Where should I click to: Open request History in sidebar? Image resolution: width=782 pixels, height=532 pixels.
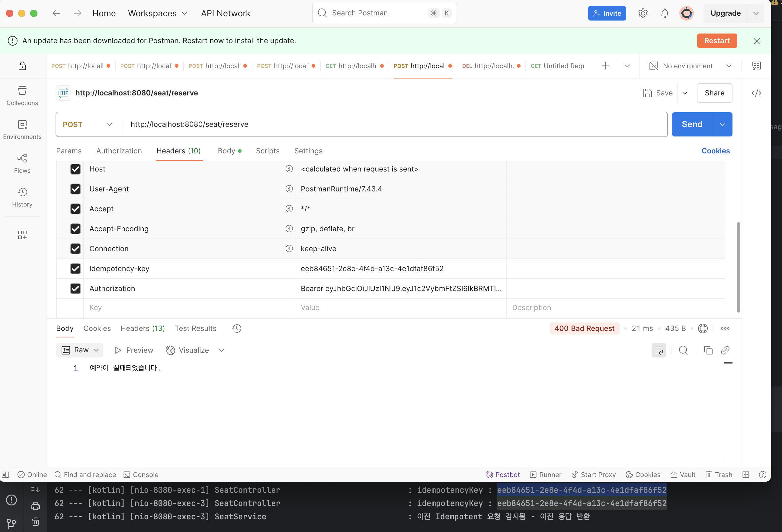[22, 197]
